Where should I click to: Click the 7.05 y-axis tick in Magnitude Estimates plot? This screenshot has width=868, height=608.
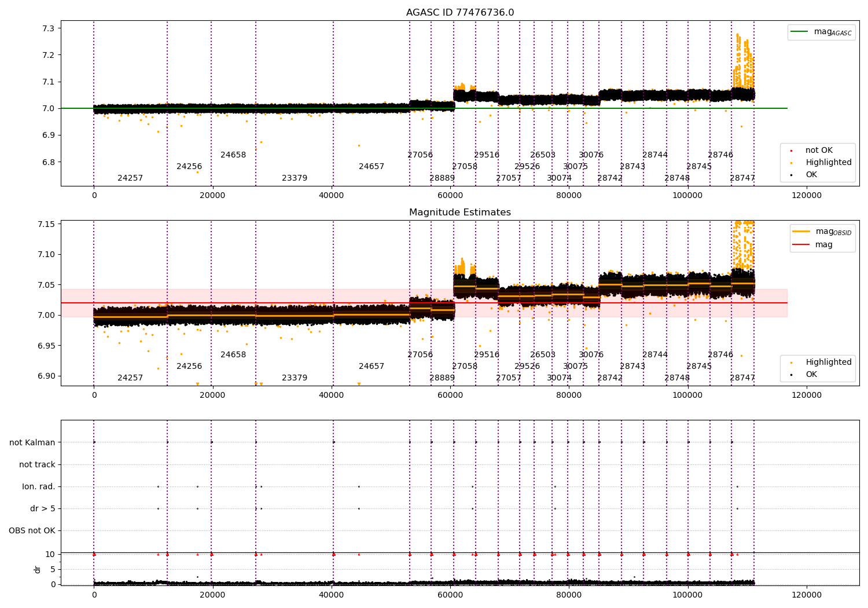(x=47, y=285)
